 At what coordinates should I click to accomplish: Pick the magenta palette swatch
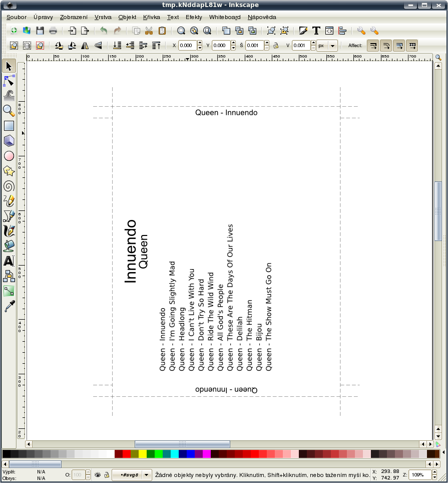206,454
